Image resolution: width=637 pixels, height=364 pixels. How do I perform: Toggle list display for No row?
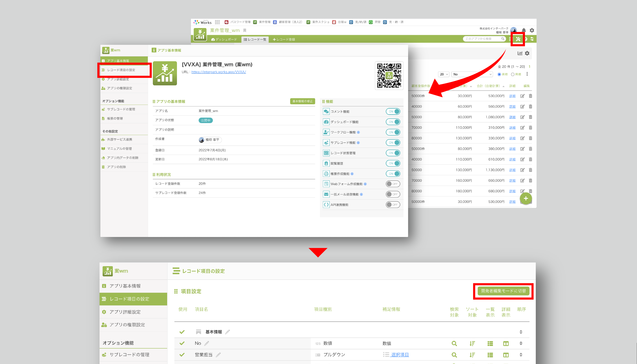click(490, 343)
